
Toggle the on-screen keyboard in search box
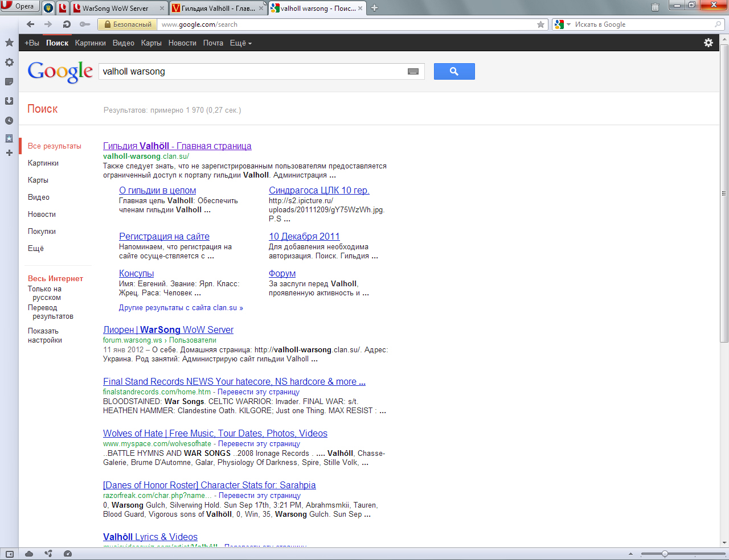click(413, 72)
